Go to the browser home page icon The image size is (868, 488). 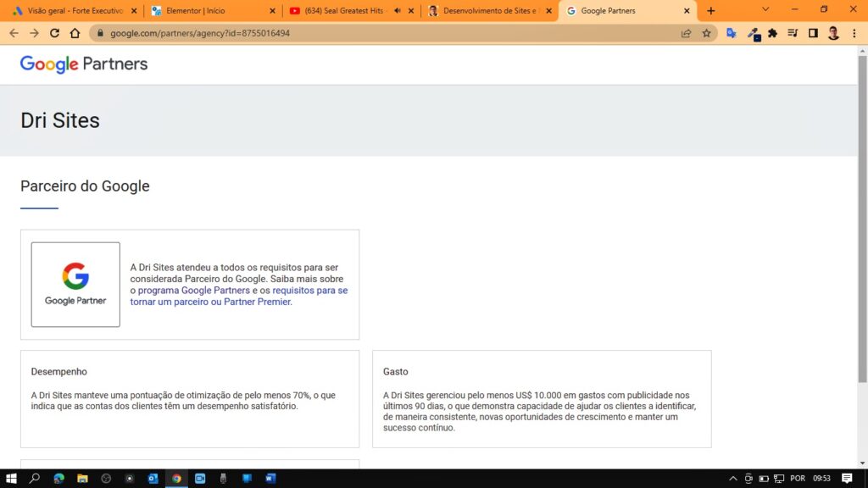coord(75,33)
